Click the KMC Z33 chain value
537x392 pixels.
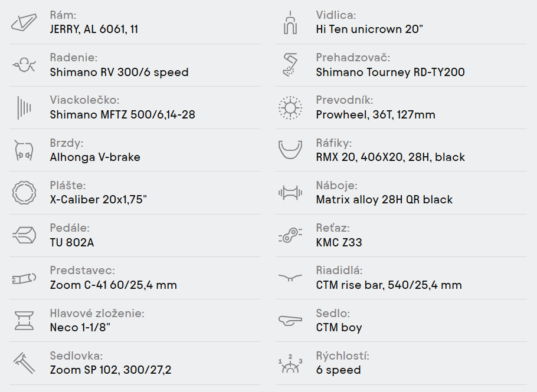click(x=339, y=242)
